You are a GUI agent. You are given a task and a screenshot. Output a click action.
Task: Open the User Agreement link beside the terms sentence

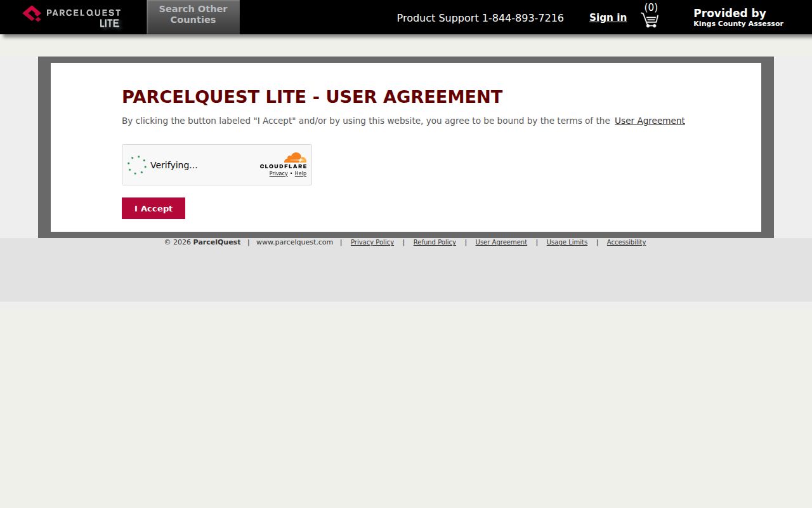click(x=650, y=121)
